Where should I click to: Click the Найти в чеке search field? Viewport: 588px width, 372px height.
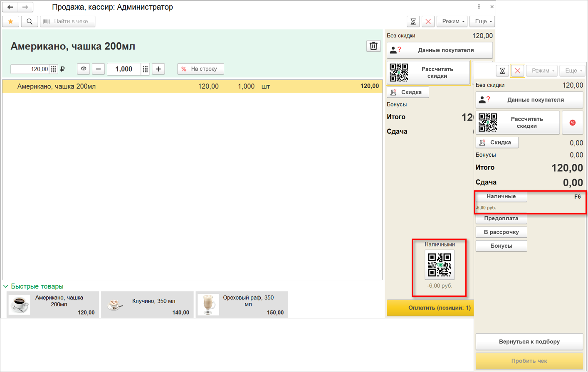pos(68,21)
